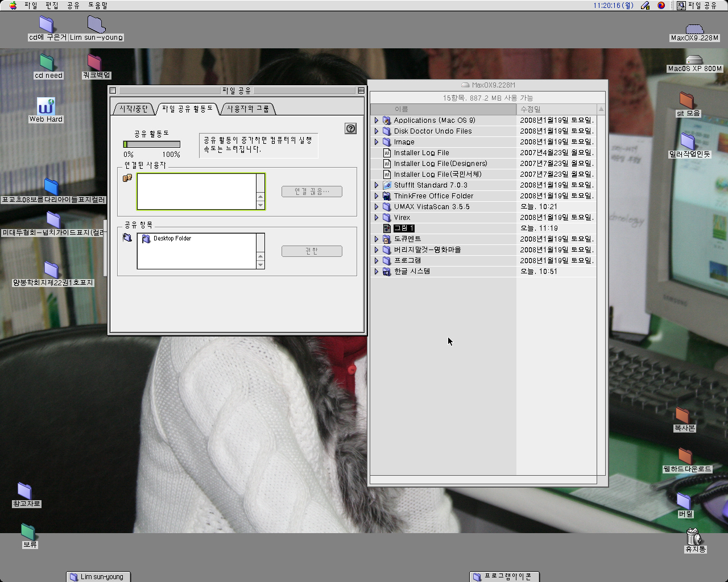This screenshot has width=728, height=582.
Task: Click the 권한 button
Action: 312,251
